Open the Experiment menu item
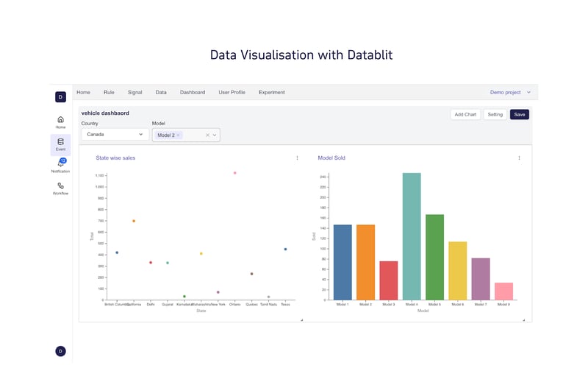The width and height of the screenshot is (588, 368). click(271, 93)
